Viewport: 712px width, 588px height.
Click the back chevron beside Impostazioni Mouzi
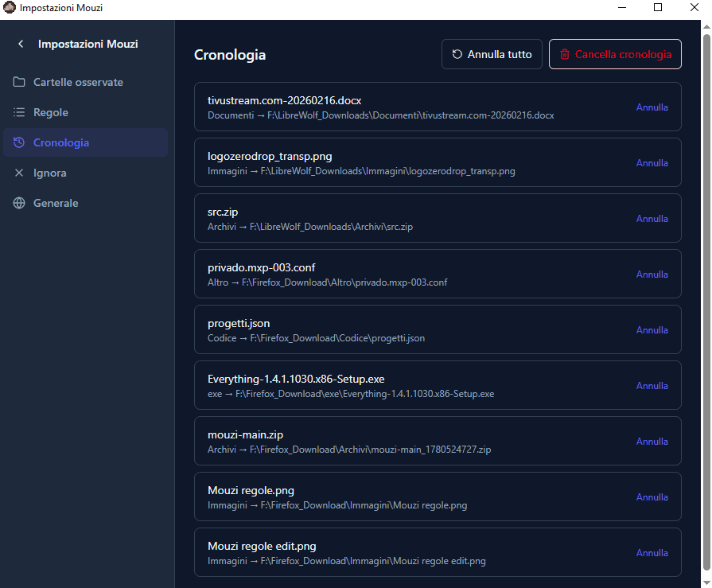21,44
